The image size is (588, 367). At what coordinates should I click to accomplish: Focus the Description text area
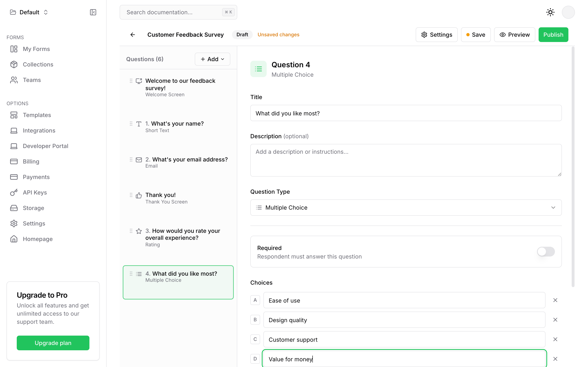pos(406,160)
